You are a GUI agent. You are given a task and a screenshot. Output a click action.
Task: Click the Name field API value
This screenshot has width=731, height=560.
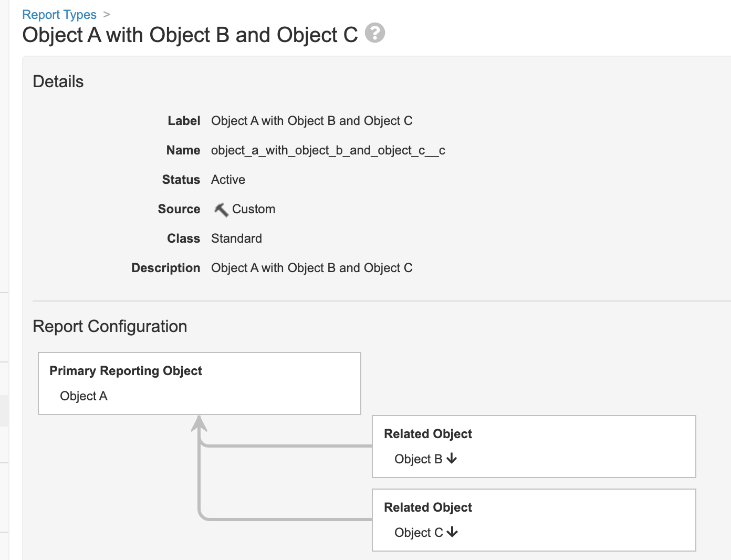click(x=328, y=150)
